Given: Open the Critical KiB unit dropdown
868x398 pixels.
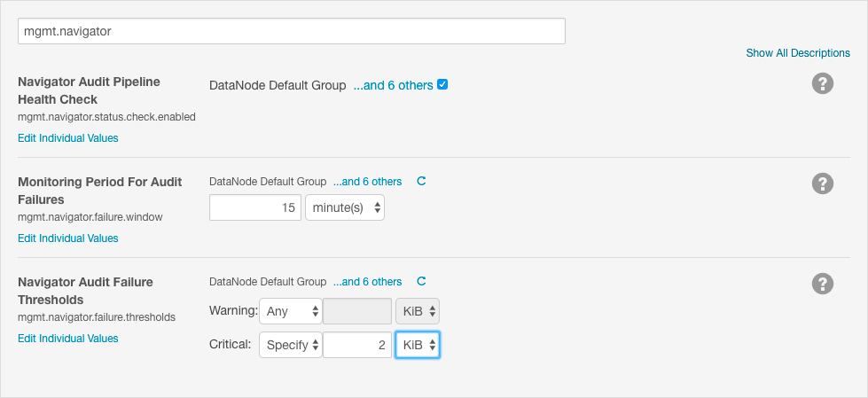Looking at the screenshot, I should point(418,345).
